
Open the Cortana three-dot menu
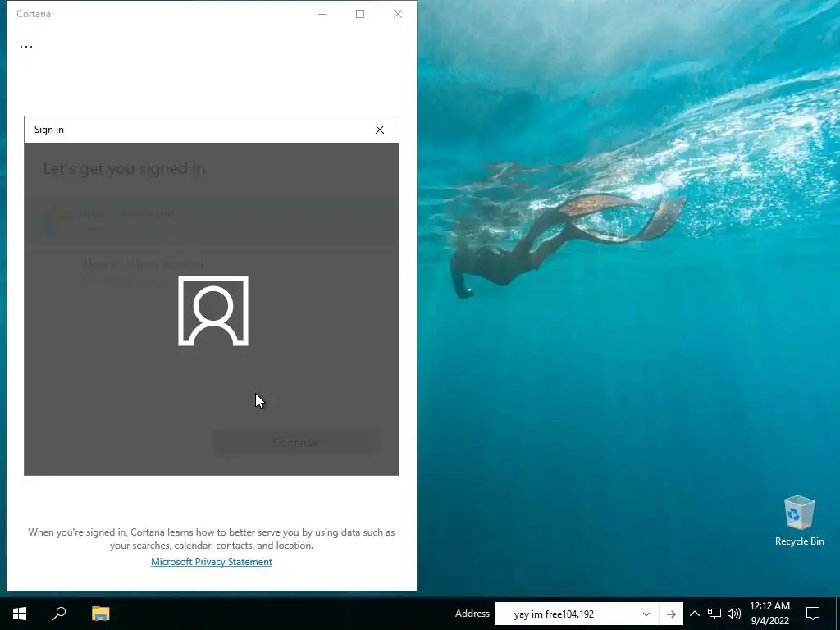[25, 46]
